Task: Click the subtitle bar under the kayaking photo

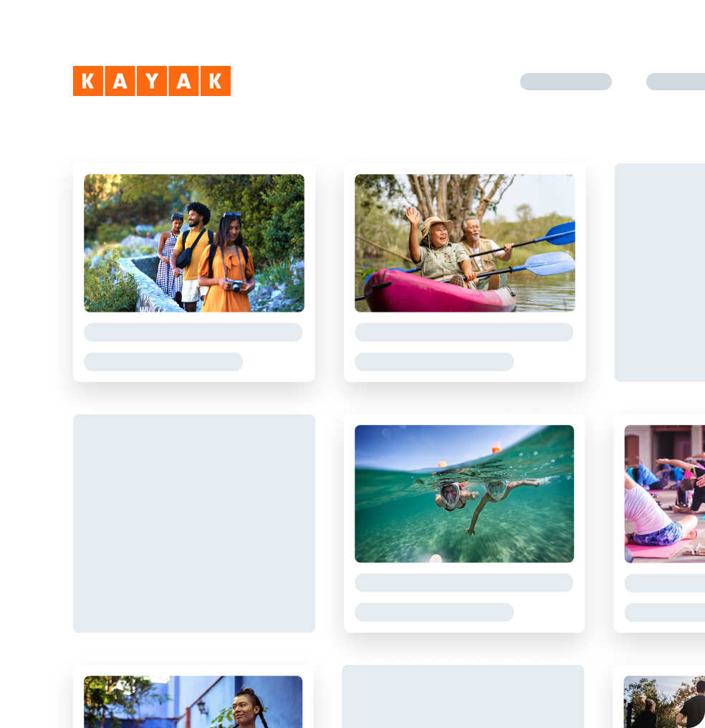Action: (434, 362)
